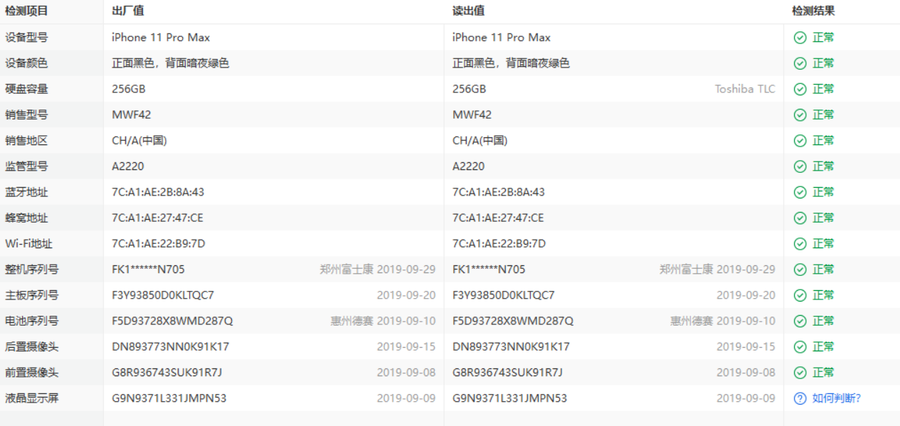Click the 监管型号 row label
The image size is (900, 426).
26,166
